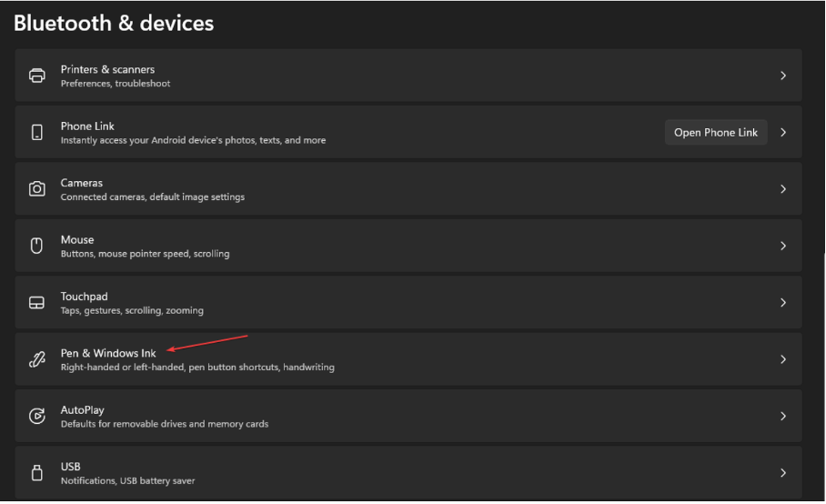Screen dimensions: 826x504
Task: Click the Pen & Windows Ink icon
Action: (37, 359)
